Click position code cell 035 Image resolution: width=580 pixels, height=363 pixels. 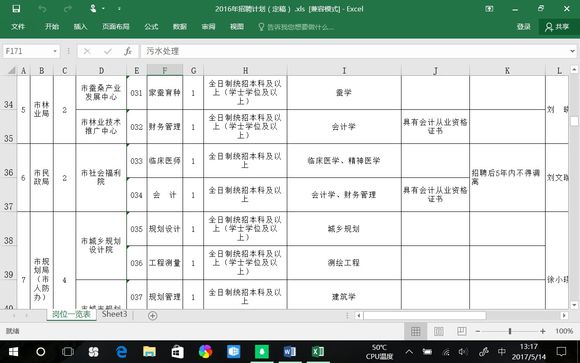[x=136, y=229]
